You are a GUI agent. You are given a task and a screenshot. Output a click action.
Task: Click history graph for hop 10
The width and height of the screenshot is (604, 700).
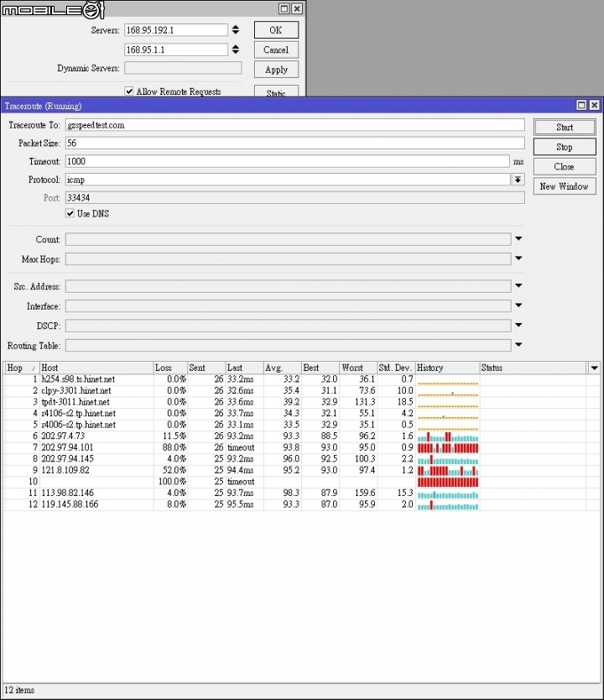click(x=447, y=482)
